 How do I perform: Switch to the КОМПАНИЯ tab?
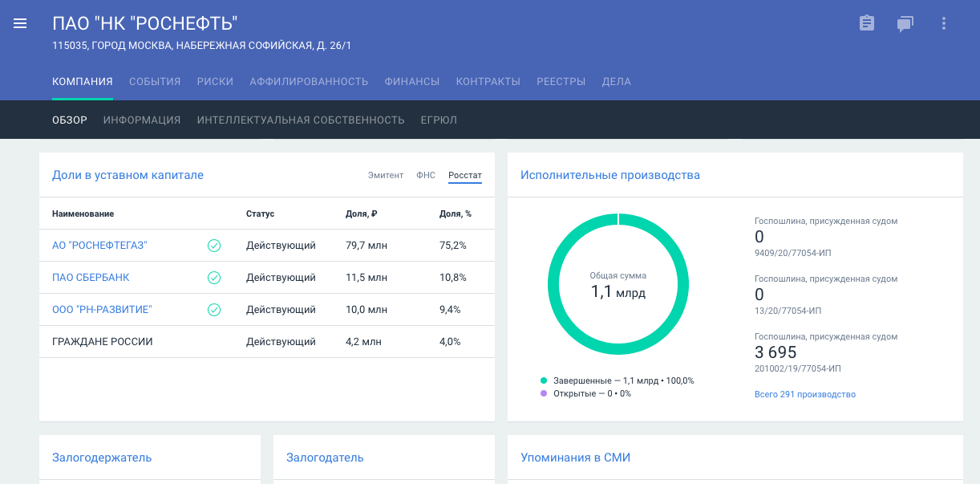pyautogui.click(x=83, y=81)
